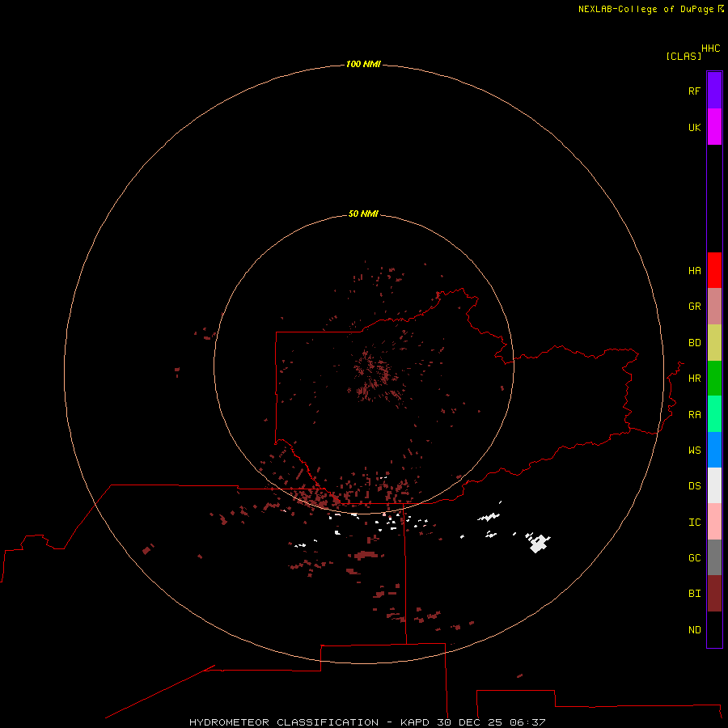Click the WS legend label
Screen dimensions: 728x728
pos(694,451)
